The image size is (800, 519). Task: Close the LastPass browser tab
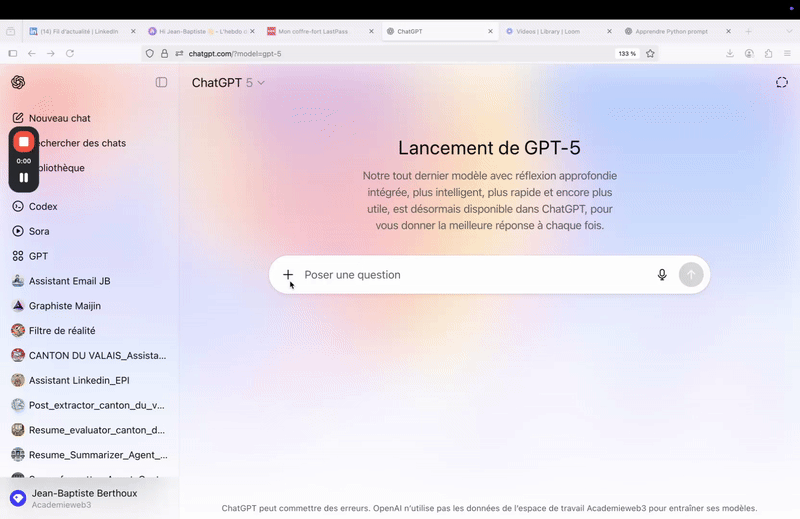coord(371,31)
